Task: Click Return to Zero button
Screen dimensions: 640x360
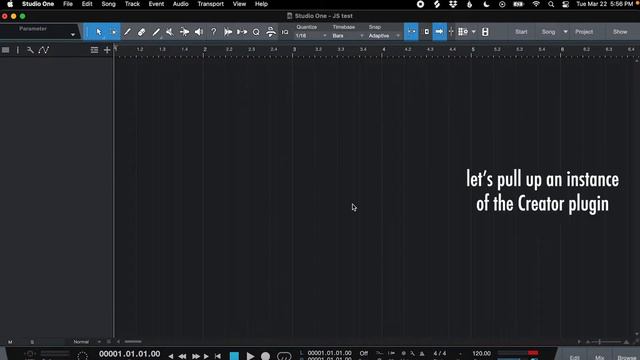Action: click(218, 356)
